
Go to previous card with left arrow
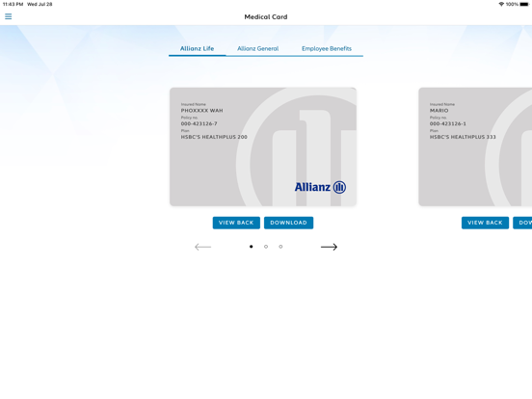203,247
